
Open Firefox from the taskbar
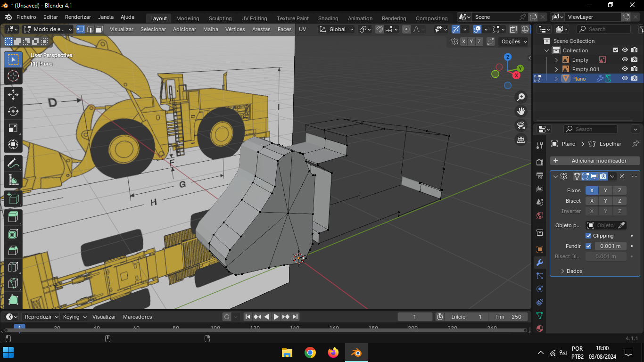point(333,353)
